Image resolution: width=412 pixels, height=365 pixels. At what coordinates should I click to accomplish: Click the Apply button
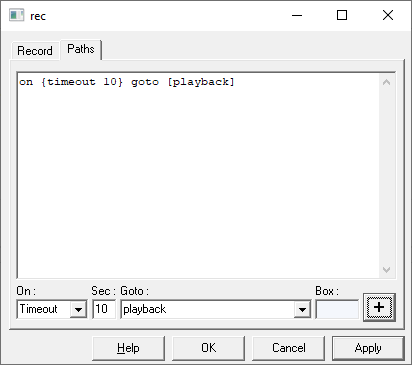(368, 348)
